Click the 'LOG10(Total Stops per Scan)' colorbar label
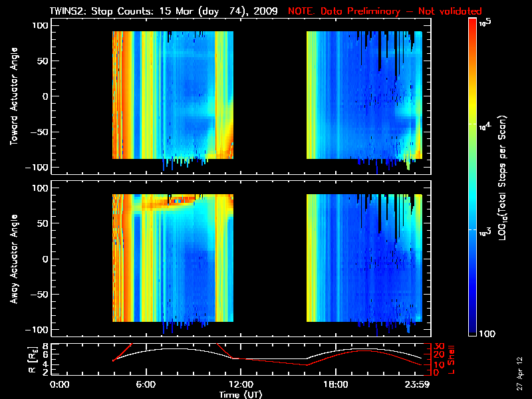 click(503, 178)
